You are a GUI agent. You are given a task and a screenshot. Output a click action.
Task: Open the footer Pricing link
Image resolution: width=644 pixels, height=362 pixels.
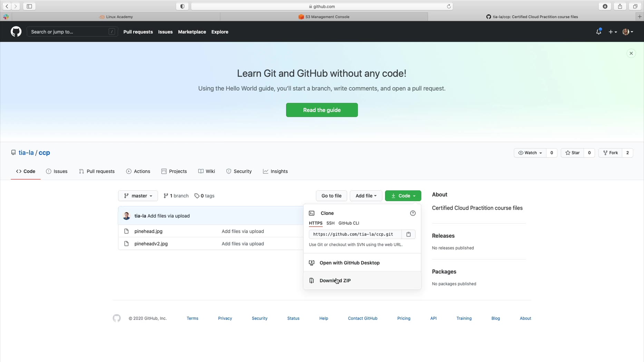click(x=404, y=318)
